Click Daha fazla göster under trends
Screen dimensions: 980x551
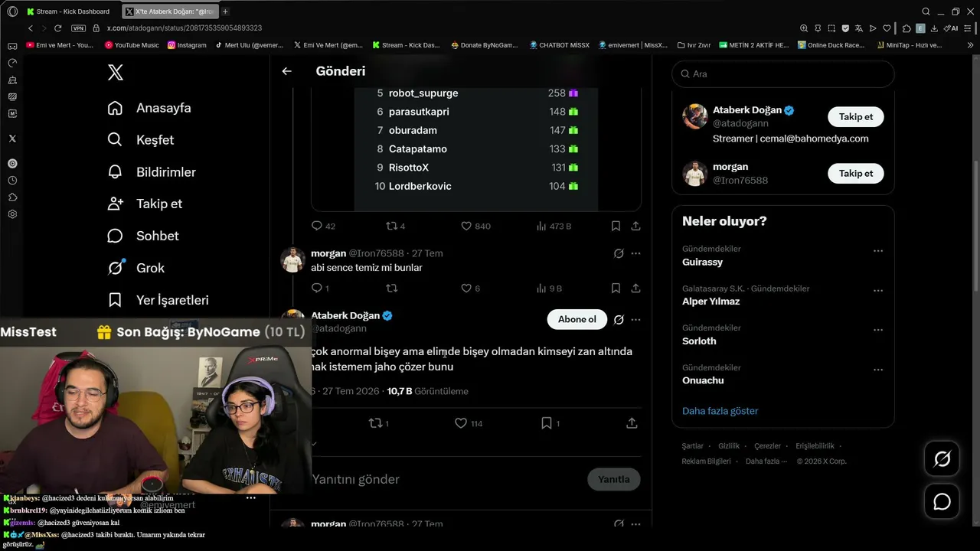coord(720,411)
